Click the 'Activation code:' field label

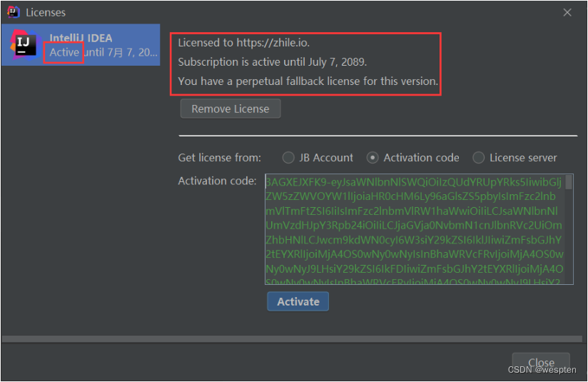point(217,181)
